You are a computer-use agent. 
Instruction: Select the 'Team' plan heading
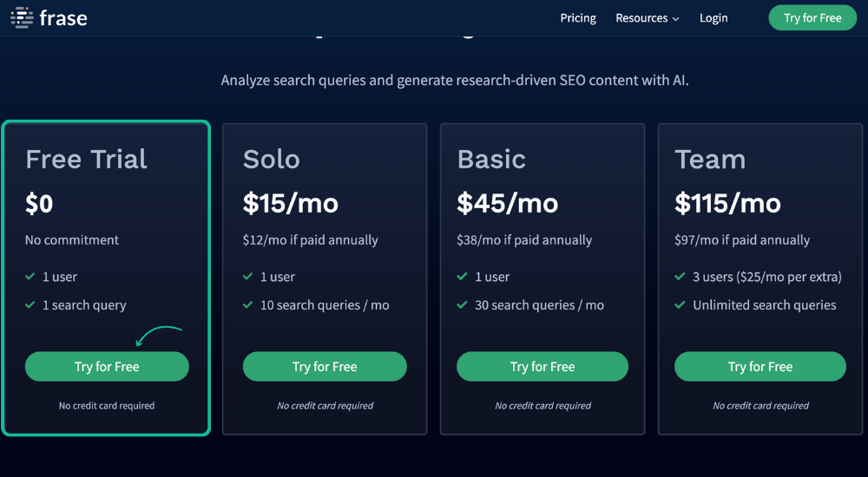tap(710, 160)
